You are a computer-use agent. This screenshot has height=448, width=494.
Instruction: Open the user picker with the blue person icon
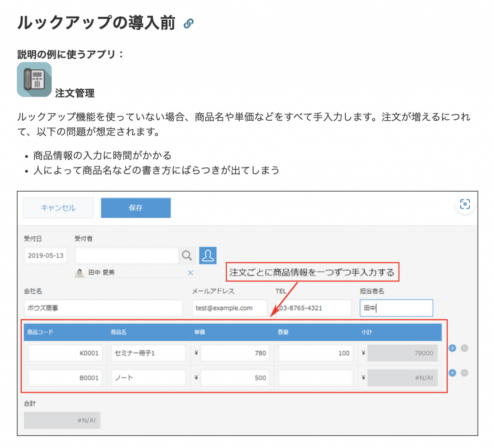pyautogui.click(x=208, y=255)
